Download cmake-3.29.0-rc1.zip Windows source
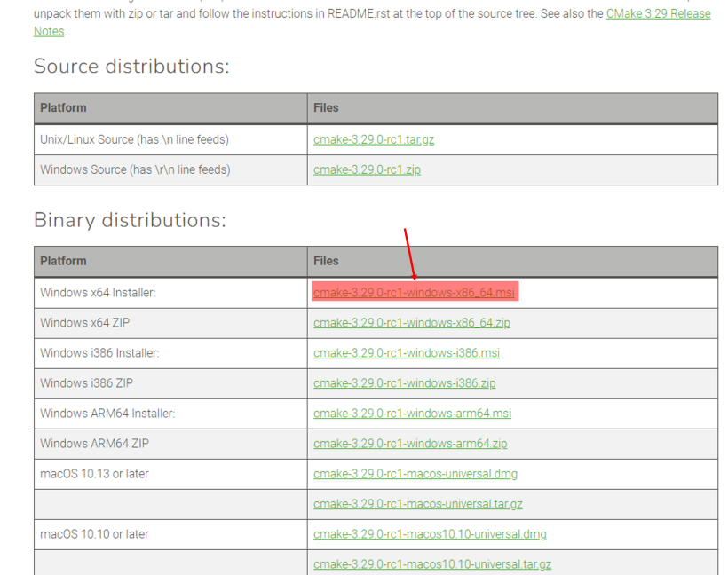Screen dimensions: 728x575 click(367, 169)
